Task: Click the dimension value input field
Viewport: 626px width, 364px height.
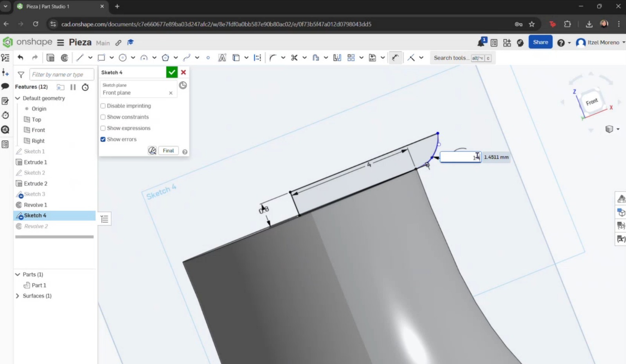Action: [x=461, y=157]
